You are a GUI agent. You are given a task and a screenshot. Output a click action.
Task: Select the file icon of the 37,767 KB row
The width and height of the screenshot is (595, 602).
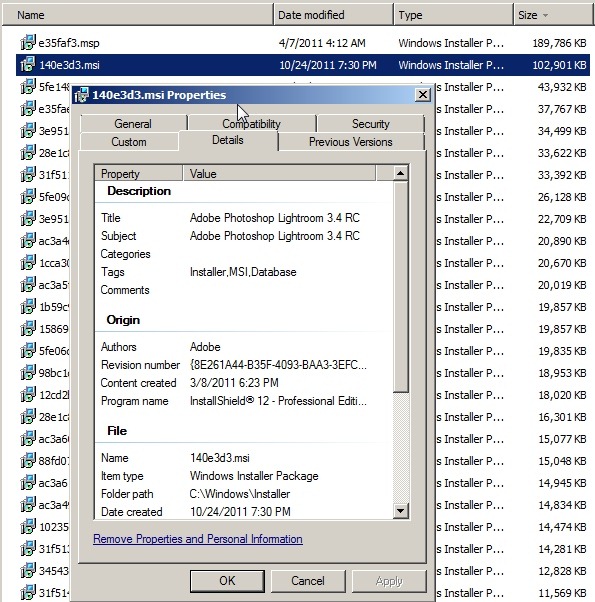(28, 109)
